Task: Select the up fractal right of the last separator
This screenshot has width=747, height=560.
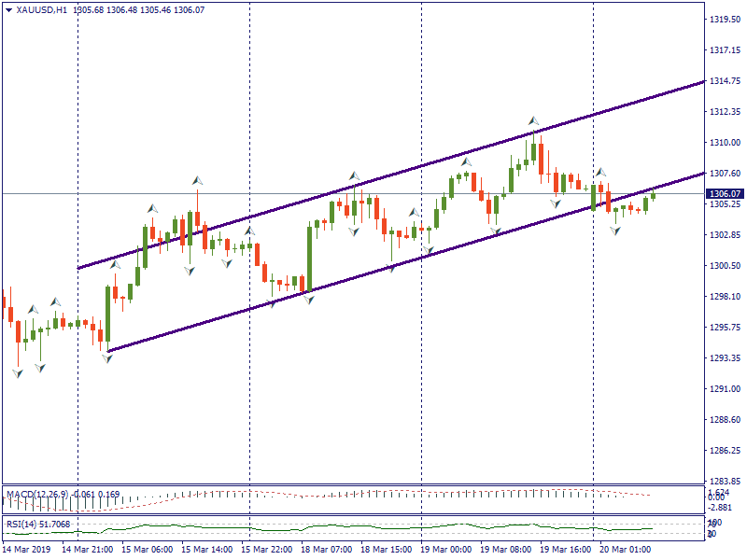Action: point(600,173)
